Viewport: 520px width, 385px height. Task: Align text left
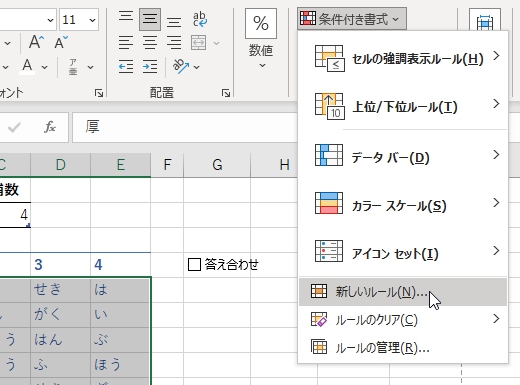pyautogui.click(x=126, y=43)
